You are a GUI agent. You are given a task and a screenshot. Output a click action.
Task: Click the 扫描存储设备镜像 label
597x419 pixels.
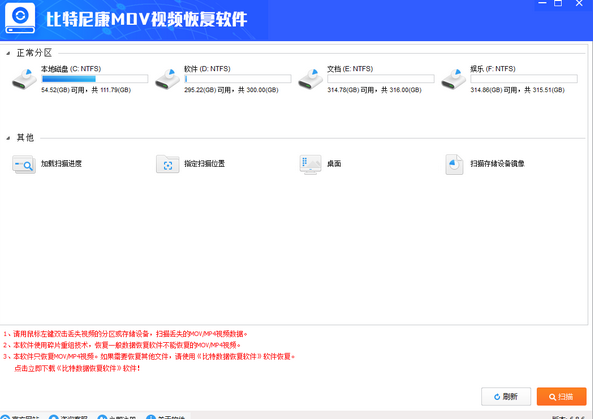pos(497,163)
